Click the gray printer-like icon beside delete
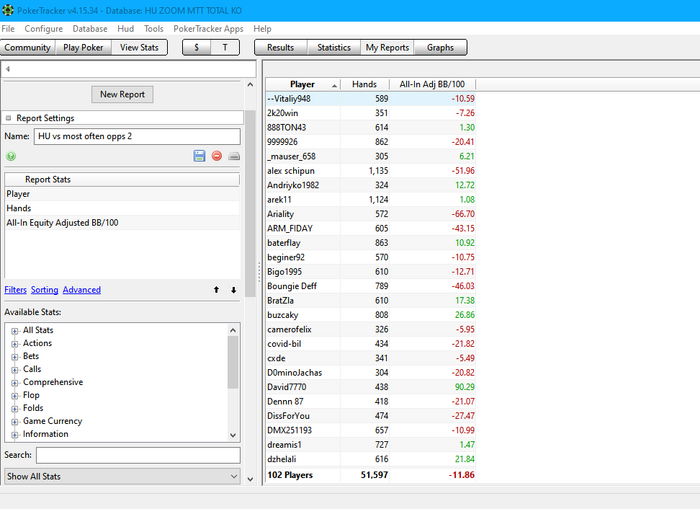700x509 pixels. [x=234, y=156]
